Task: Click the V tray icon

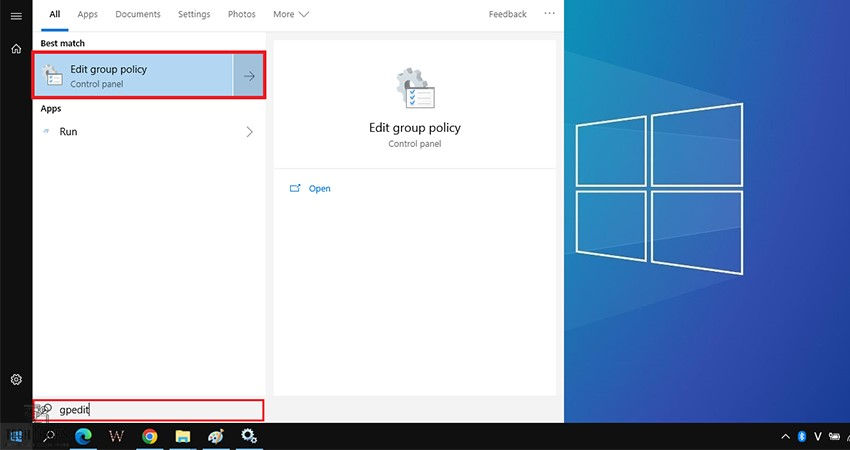Action: tap(818, 436)
